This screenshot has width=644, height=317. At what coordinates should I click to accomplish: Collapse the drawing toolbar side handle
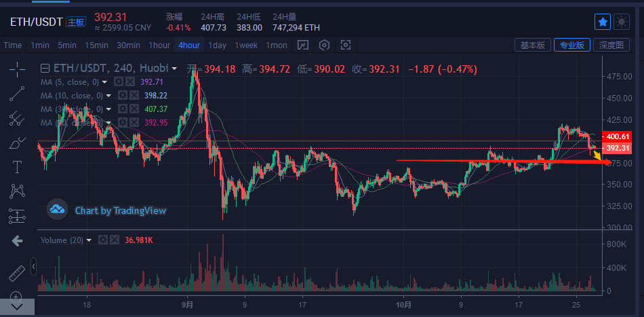click(34, 267)
